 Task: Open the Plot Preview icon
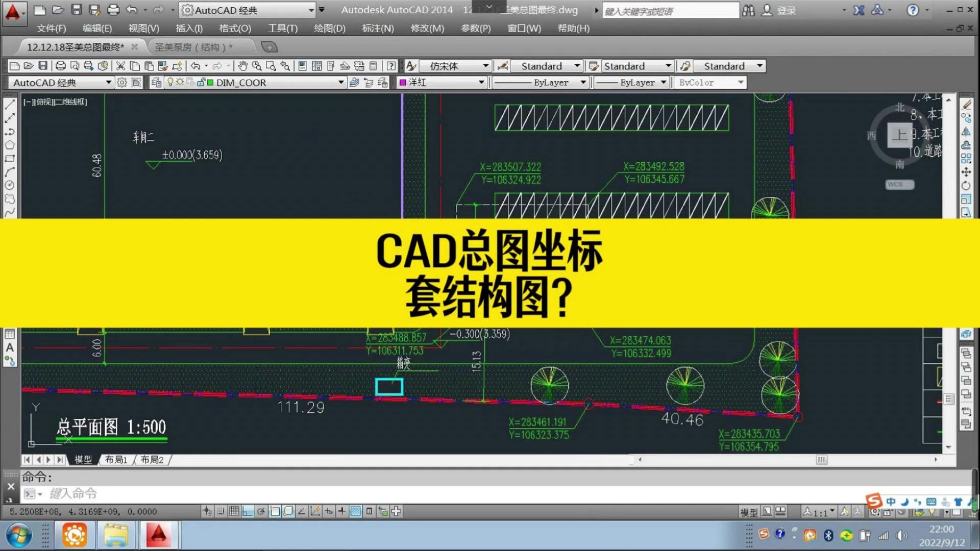click(x=74, y=66)
